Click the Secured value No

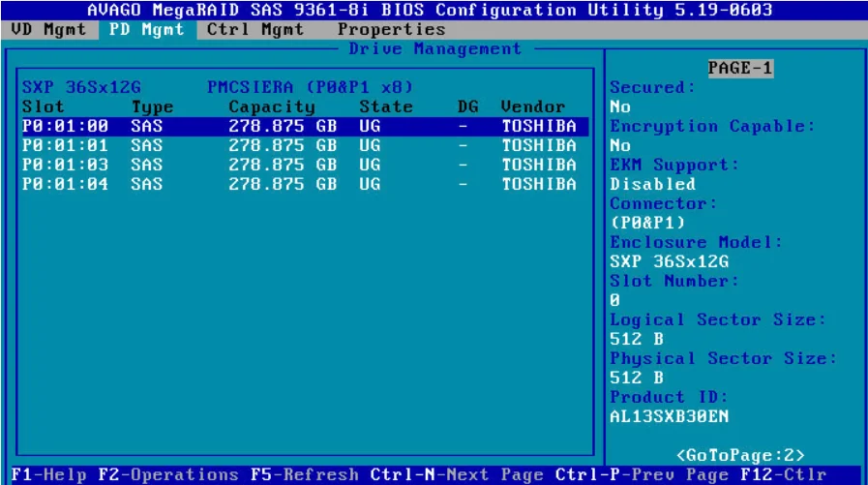620,106
